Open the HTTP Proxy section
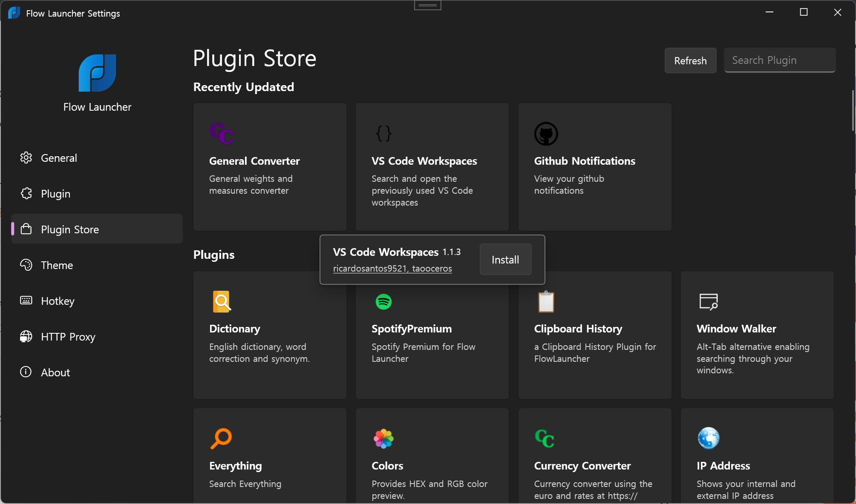The image size is (856, 504). 68,337
